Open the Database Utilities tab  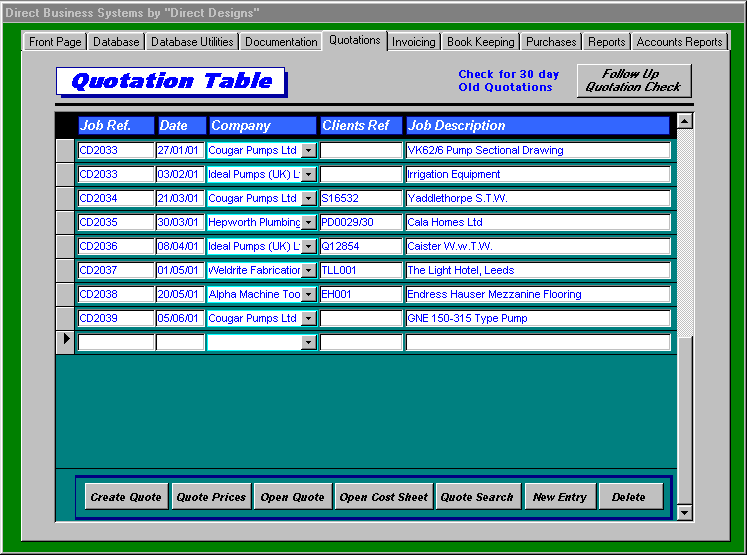pos(192,42)
